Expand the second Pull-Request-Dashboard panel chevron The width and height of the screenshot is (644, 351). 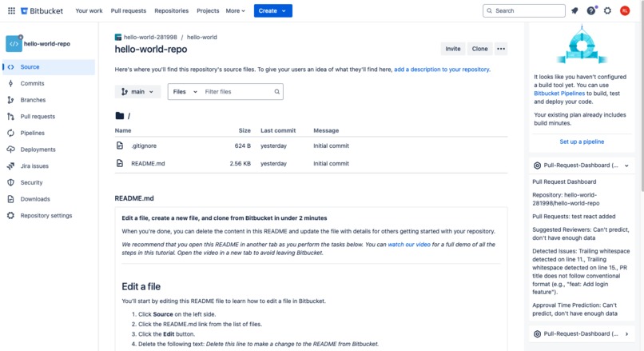pyautogui.click(x=626, y=334)
